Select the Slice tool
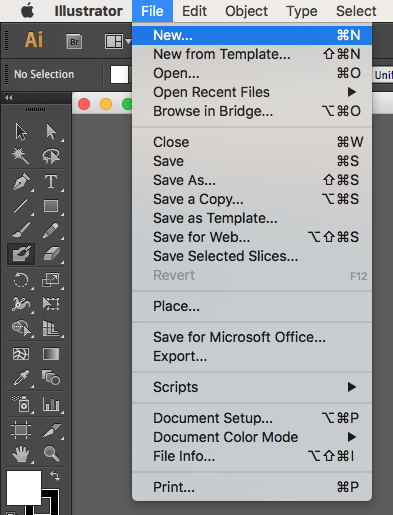The width and height of the screenshot is (393, 515). 52,430
